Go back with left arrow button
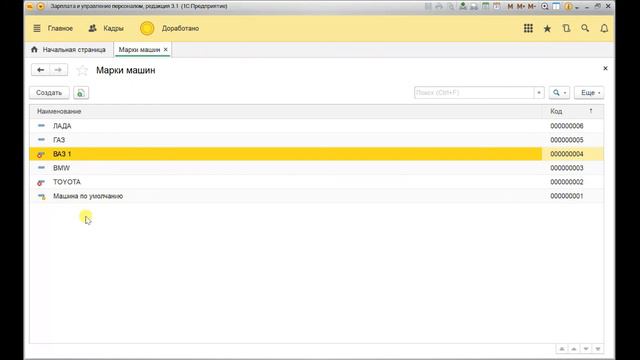Viewport: 640px width, 360px height. click(40, 70)
